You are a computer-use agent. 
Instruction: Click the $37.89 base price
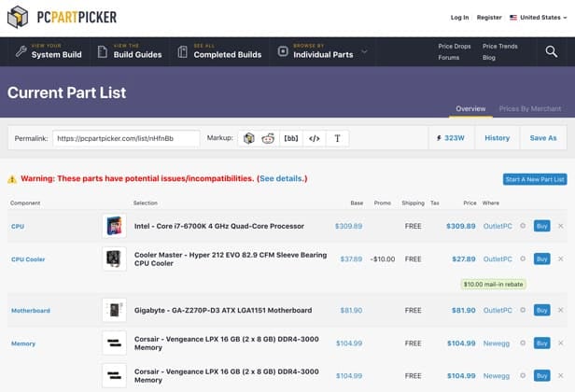click(x=351, y=259)
